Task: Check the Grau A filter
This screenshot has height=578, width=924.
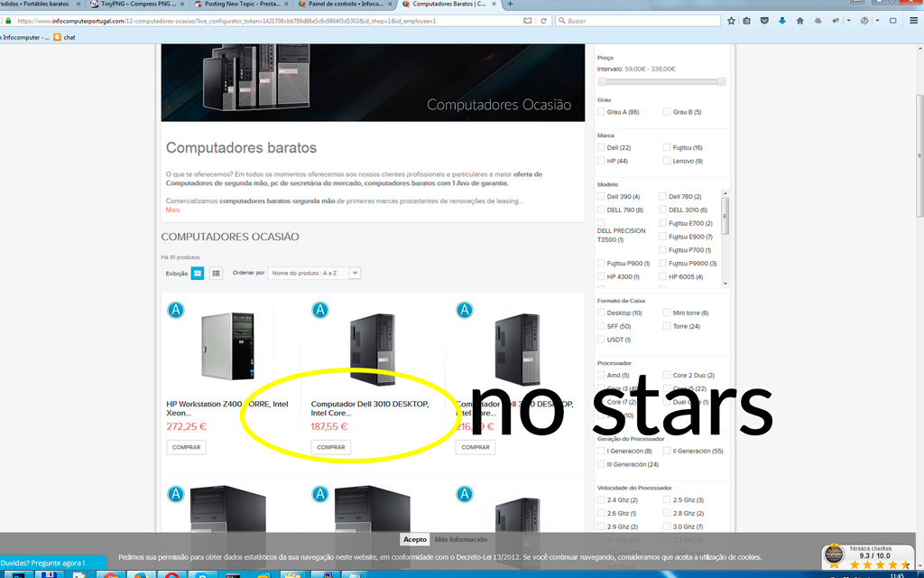Action: 601,111
